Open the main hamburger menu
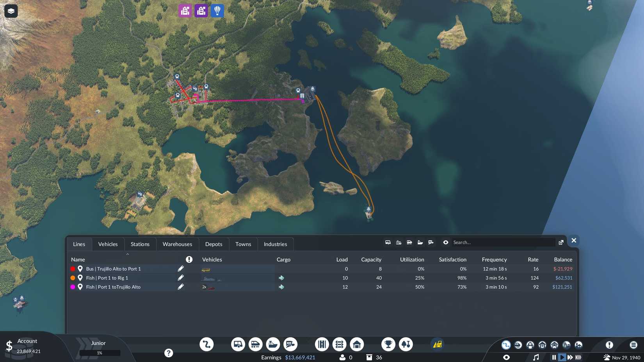The image size is (644, 362). tap(633, 345)
